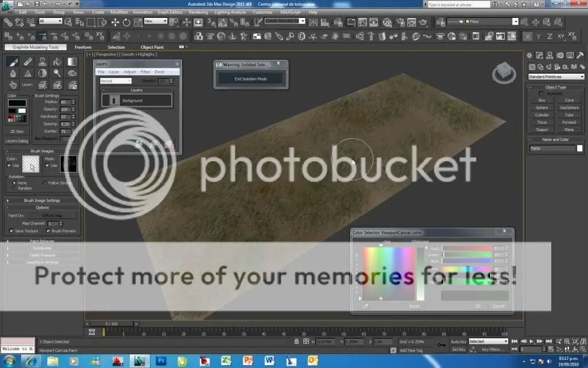Image resolution: width=588 pixels, height=368 pixels.
Task: Disable the Brush Preview checkbox
Action: (48, 231)
